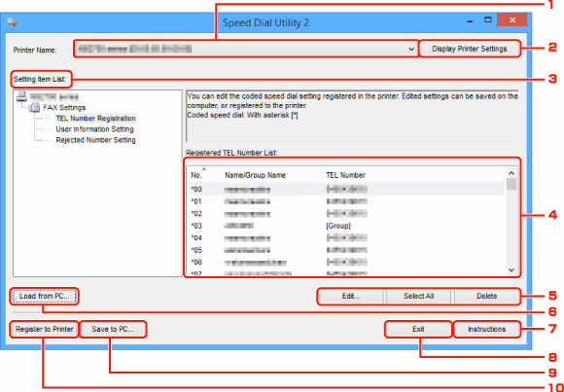Click the Edit... button
This screenshot has width=564, height=392.
(351, 297)
